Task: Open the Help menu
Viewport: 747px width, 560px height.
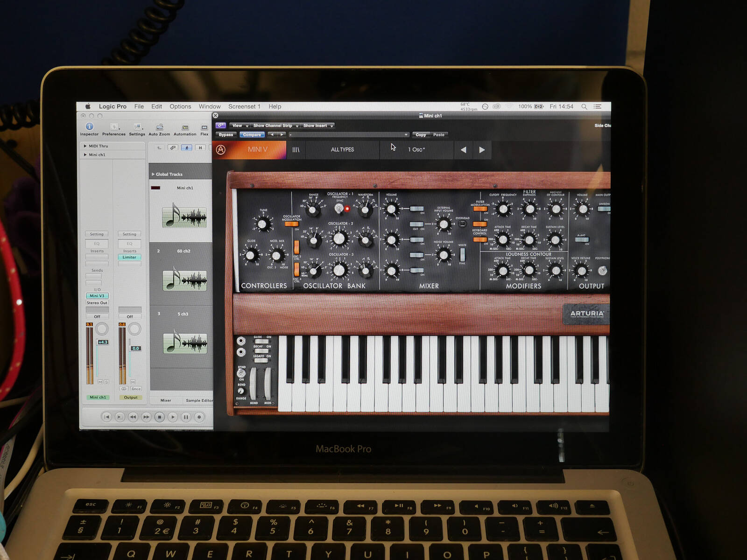Action: pos(275,106)
